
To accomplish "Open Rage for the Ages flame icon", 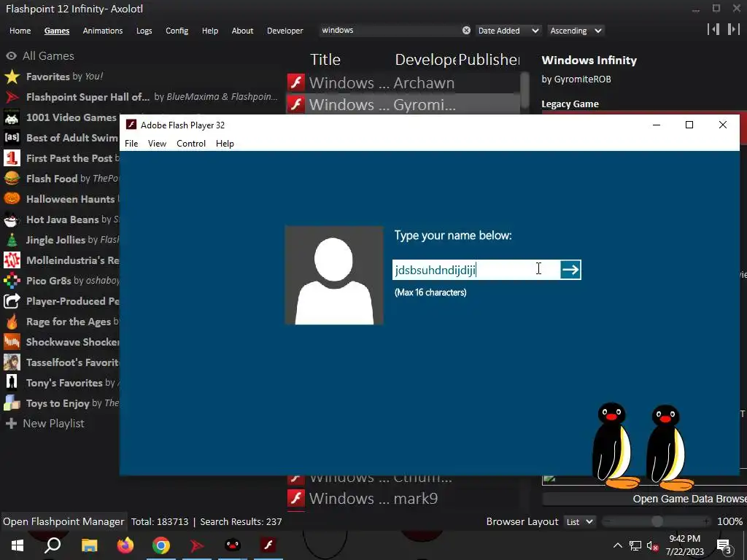I will tap(12, 322).
